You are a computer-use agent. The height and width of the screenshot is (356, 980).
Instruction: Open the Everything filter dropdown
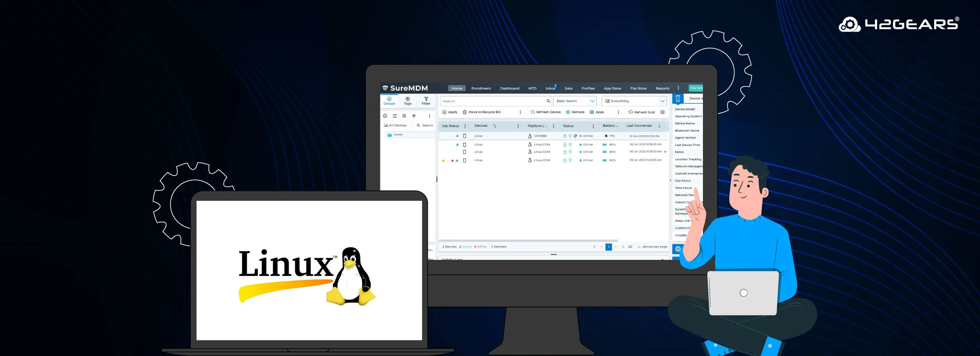click(634, 101)
